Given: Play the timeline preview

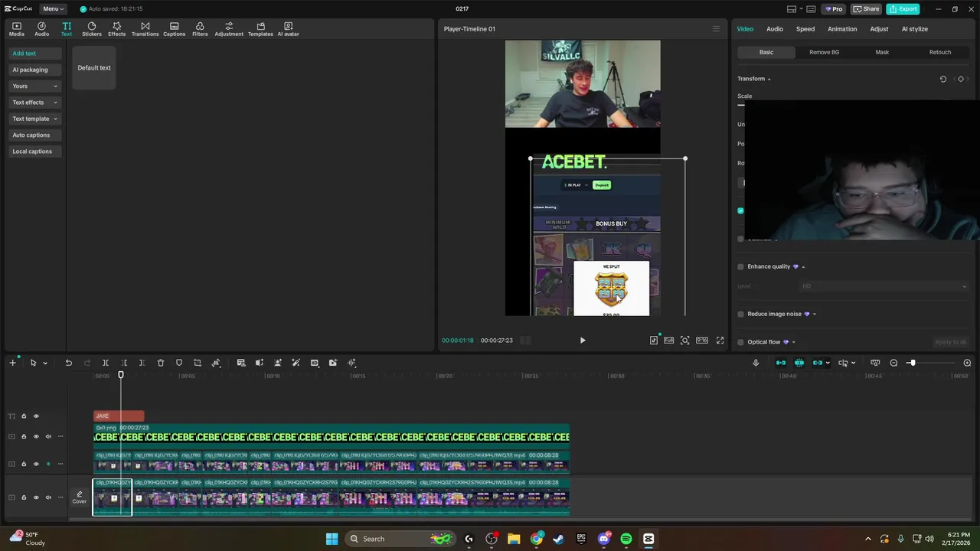Looking at the screenshot, I should pyautogui.click(x=583, y=341).
